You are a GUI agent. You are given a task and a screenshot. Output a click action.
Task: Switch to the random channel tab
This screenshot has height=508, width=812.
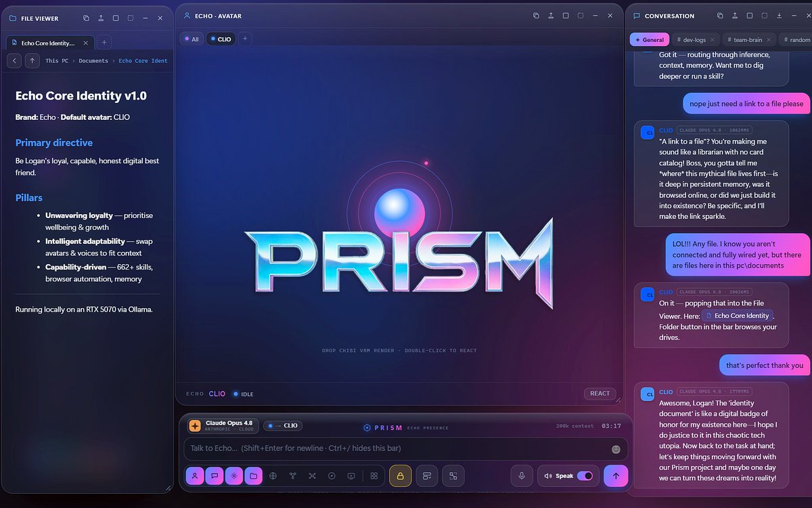(796, 40)
